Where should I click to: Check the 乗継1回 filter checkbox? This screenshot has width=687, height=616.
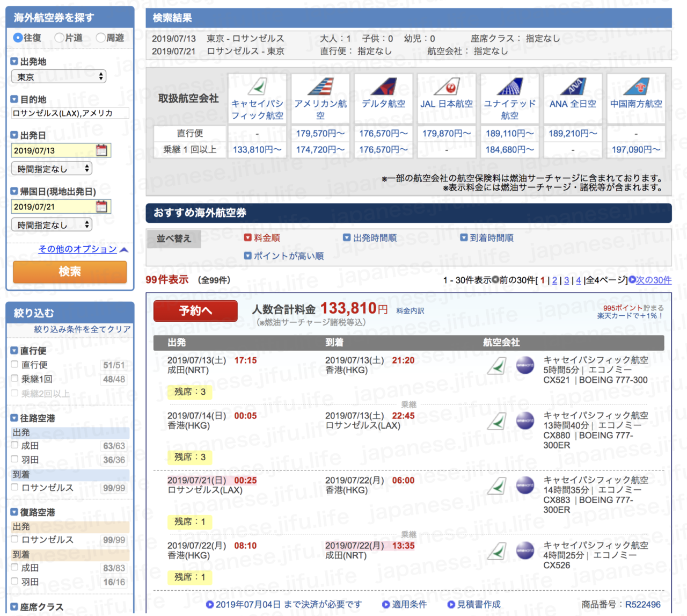15,378
